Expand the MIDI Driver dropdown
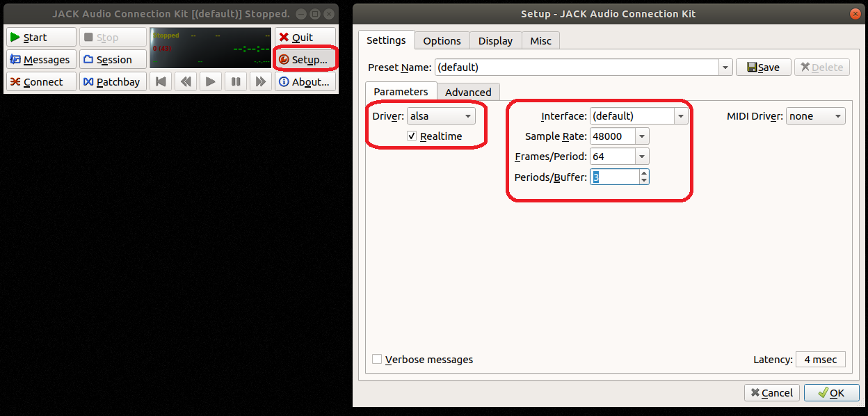Screen dimensions: 868x416 coord(815,116)
